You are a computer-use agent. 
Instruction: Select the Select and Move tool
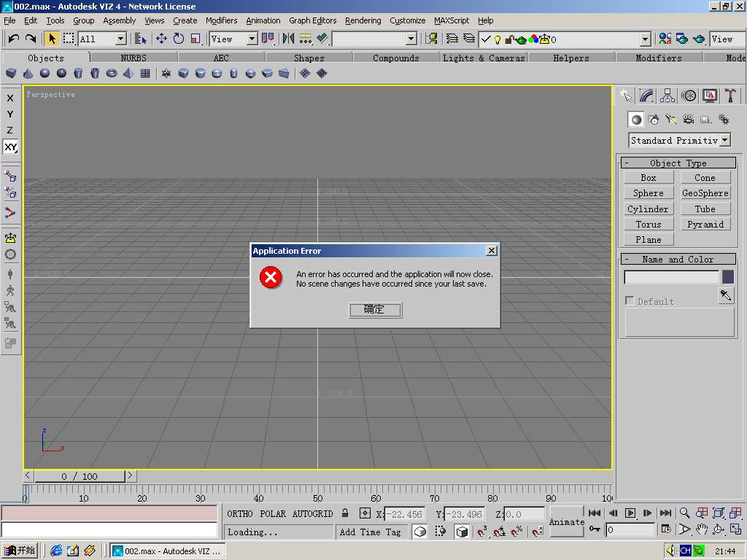coord(161,39)
